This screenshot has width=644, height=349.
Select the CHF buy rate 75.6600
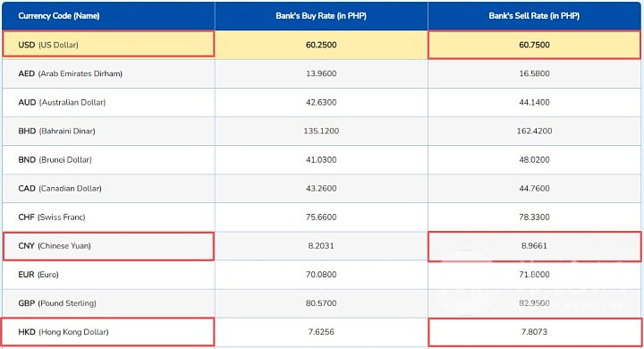[x=321, y=217]
